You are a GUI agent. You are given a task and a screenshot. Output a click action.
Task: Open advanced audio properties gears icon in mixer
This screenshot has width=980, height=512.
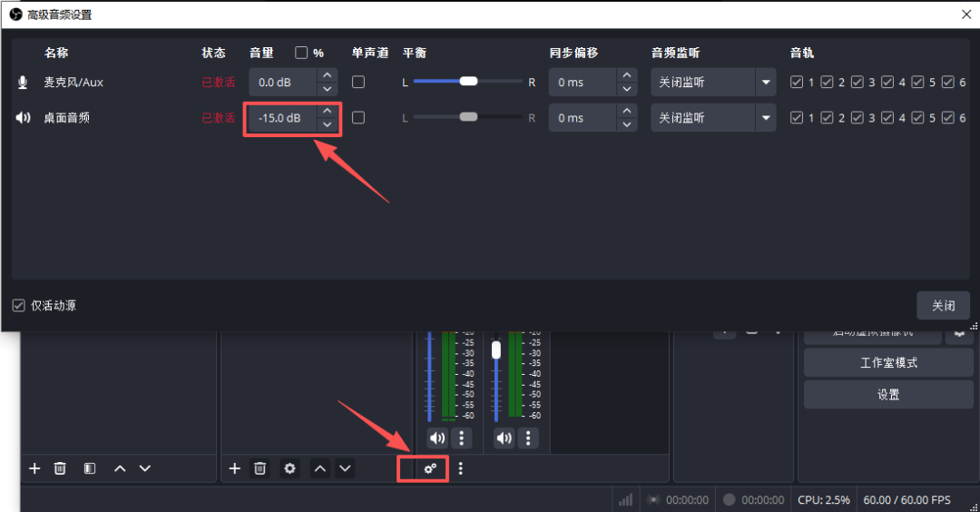430,468
